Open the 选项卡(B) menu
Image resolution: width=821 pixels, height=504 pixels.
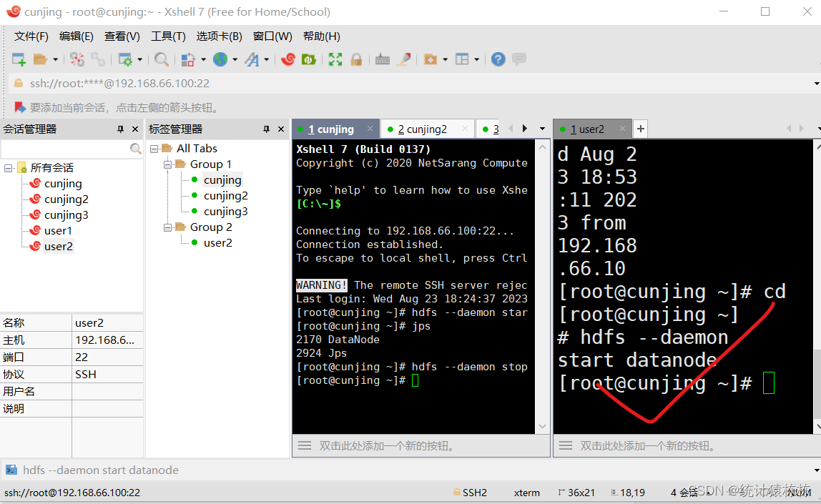[220, 36]
